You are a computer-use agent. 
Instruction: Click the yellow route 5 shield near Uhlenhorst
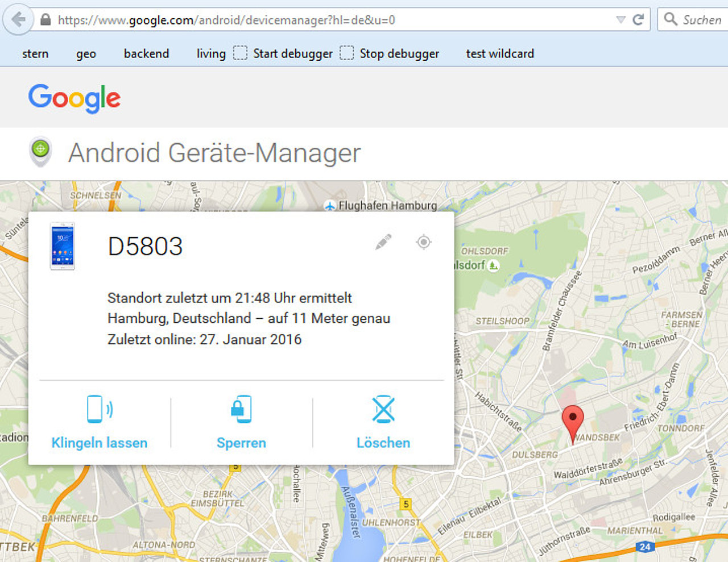(x=406, y=504)
